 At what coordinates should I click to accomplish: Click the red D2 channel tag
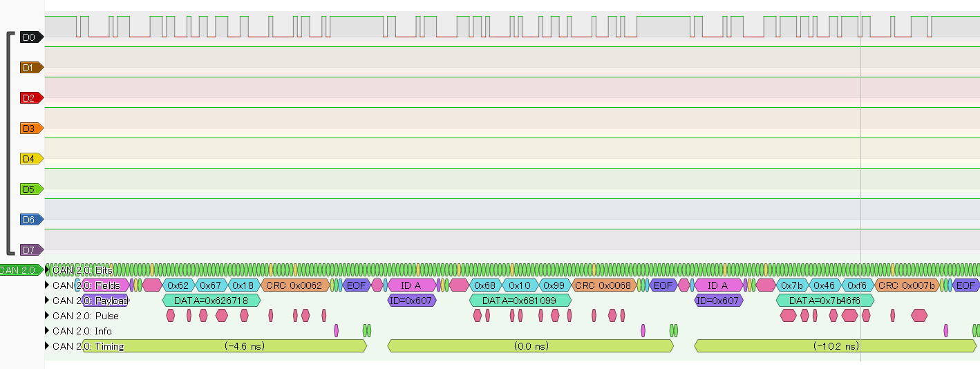(x=30, y=98)
